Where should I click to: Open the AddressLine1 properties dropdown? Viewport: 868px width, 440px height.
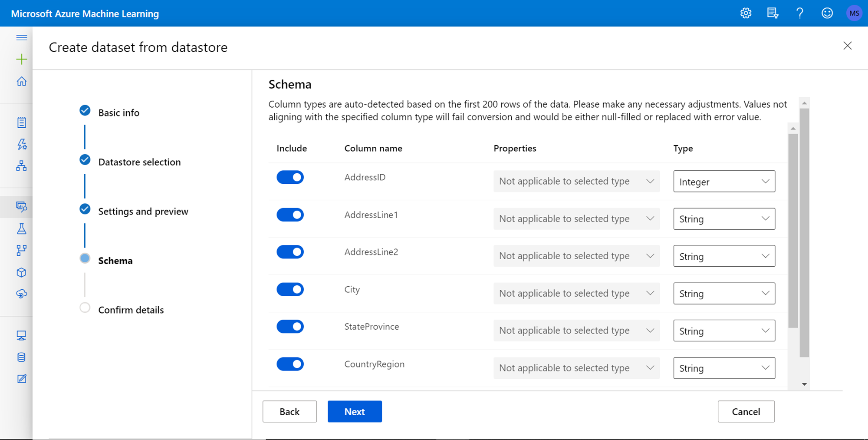(x=576, y=218)
